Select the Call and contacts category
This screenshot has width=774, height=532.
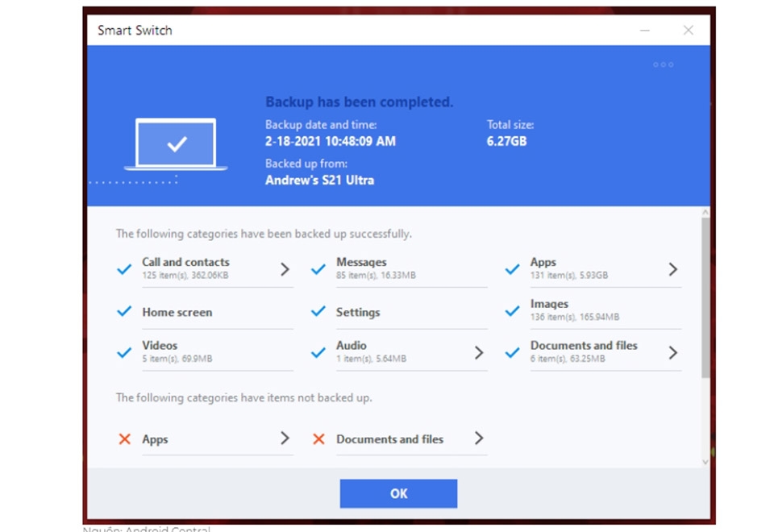point(185,262)
